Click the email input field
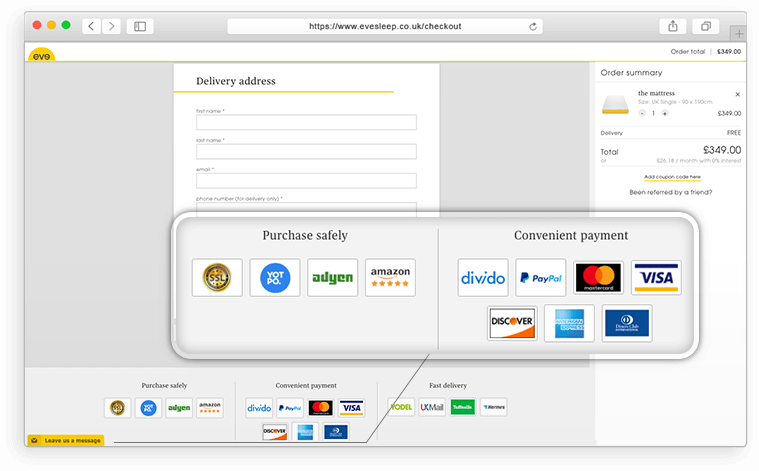Screen dimensions: 759x471 [306, 181]
